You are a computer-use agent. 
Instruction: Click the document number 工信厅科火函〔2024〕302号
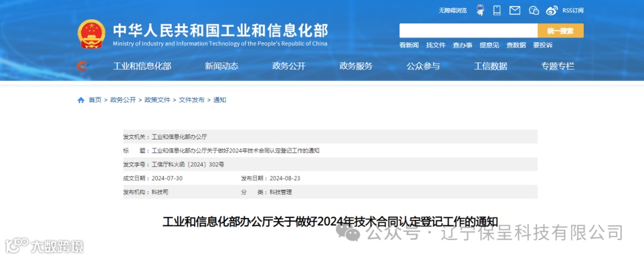188,164
